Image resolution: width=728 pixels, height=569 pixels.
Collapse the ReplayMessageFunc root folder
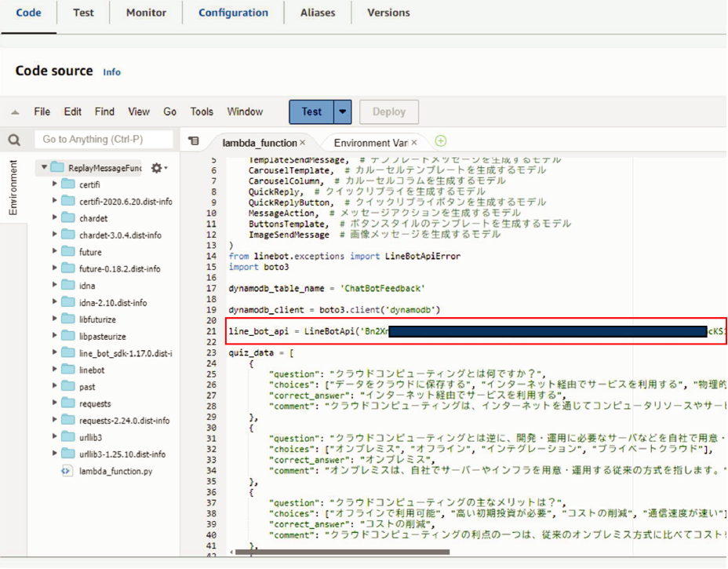pos(45,168)
